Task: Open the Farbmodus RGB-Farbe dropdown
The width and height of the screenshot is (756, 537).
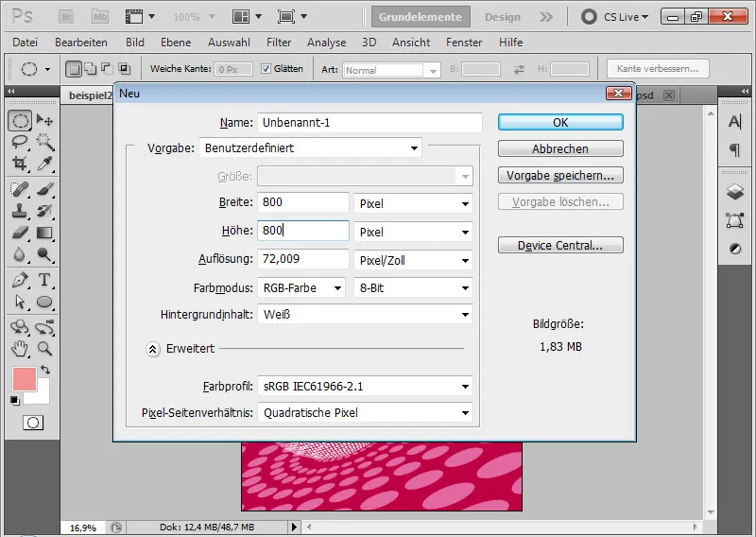Action: (x=301, y=288)
